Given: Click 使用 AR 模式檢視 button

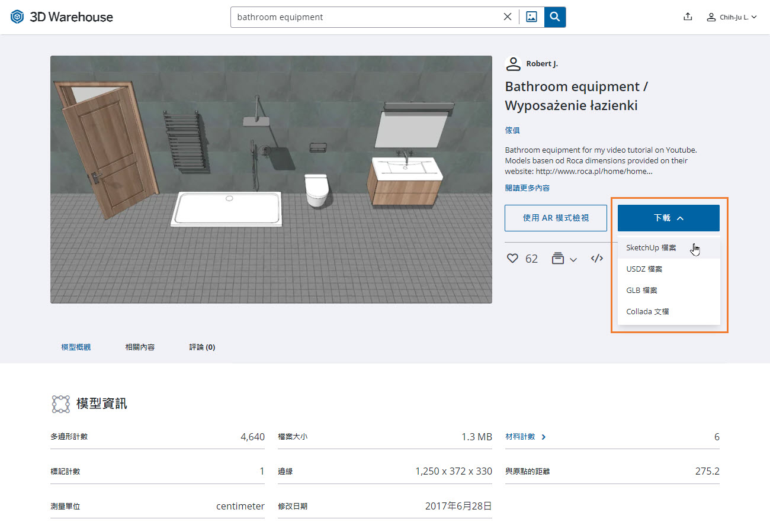Looking at the screenshot, I should coord(556,218).
